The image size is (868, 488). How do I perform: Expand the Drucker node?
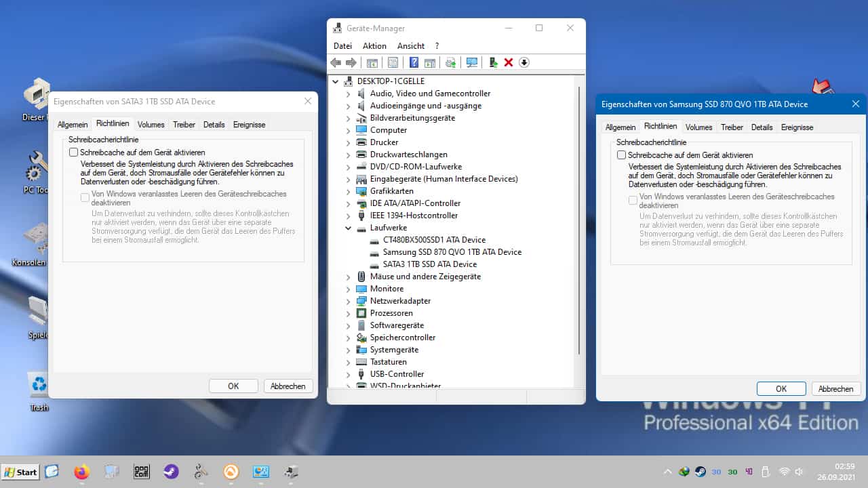point(348,142)
